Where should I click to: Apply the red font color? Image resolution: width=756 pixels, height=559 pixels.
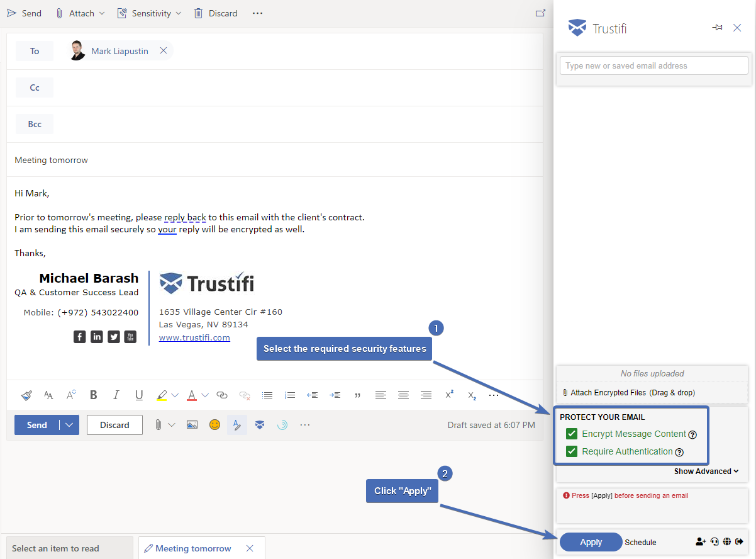click(192, 395)
